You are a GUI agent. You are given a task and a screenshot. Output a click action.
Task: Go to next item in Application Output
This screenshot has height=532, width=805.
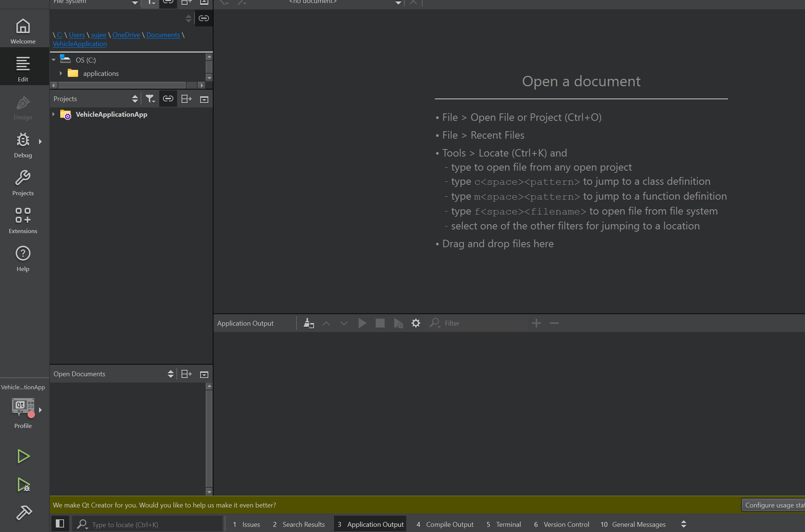click(344, 323)
